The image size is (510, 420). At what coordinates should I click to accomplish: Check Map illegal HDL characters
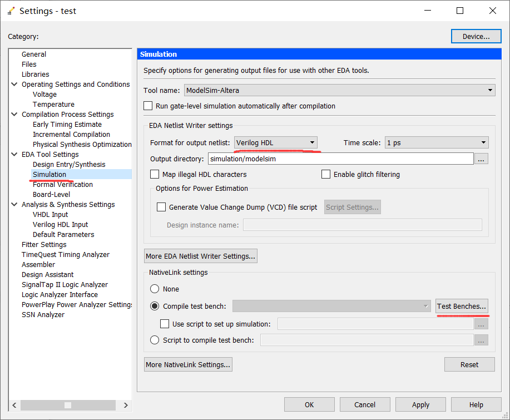coord(154,174)
